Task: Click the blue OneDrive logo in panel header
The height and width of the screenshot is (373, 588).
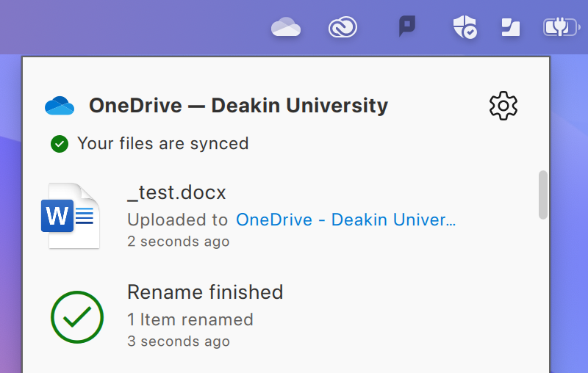Action: 60,106
